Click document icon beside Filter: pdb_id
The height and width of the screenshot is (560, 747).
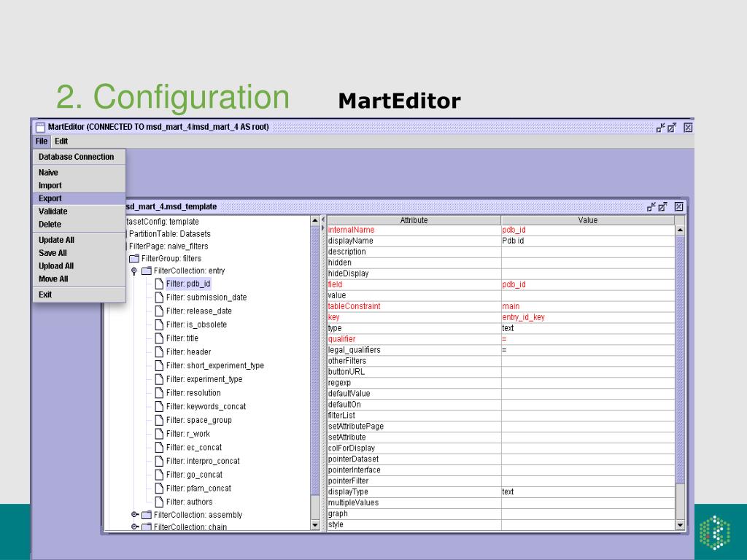point(159,284)
